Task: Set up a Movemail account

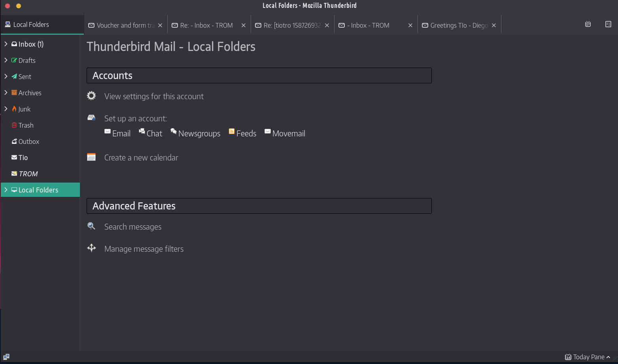Action: (x=289, y=134)
